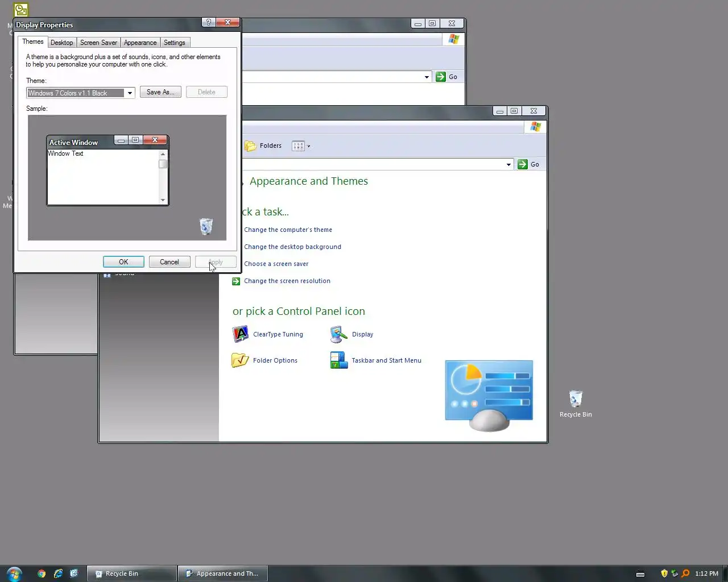
Task: Click the Folders toolbar icon
Action: pyautogui.click(x=251, y=146)
